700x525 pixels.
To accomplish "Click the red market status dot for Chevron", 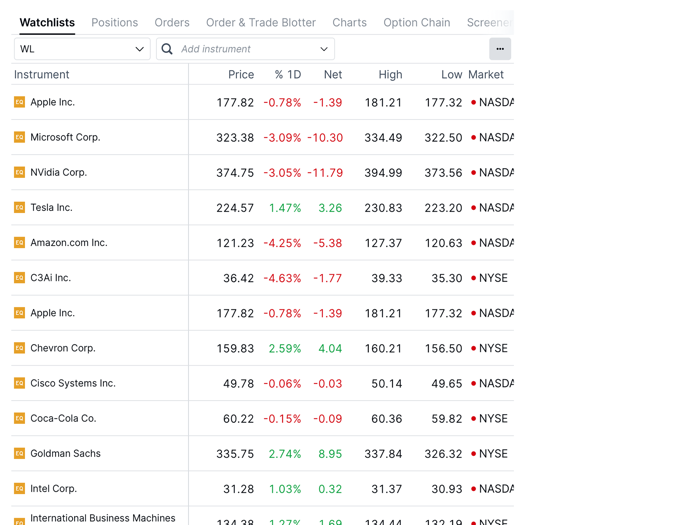I will coord(473,348).
